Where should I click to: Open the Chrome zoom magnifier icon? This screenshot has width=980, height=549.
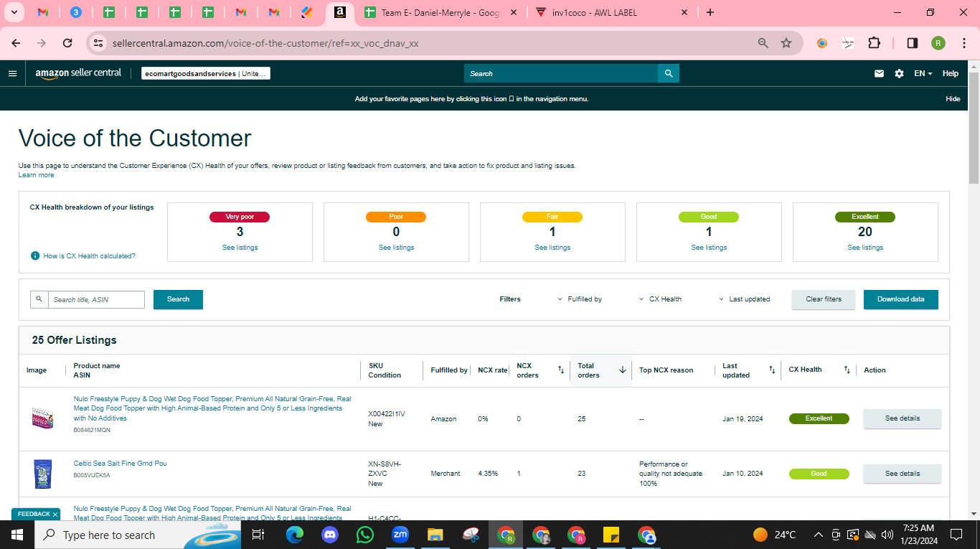click(763, 43)
